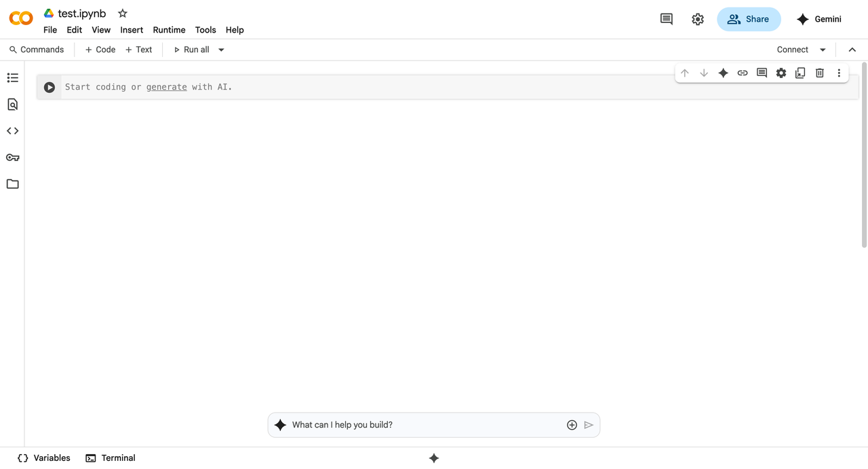Click the Gemini sparkle icon in the cell toolbar
This screenshot has height=469, width=868.
click(x=724, y=73)
